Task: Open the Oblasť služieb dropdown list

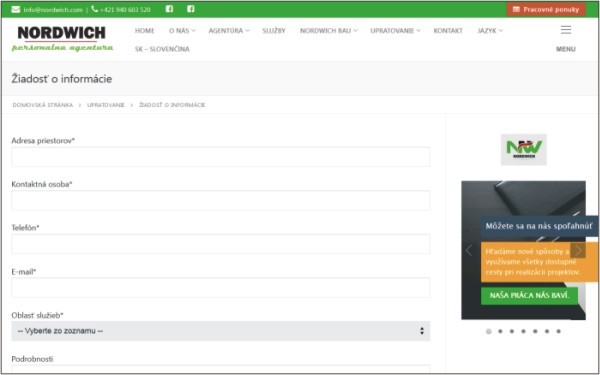Action: pos(221,331)
